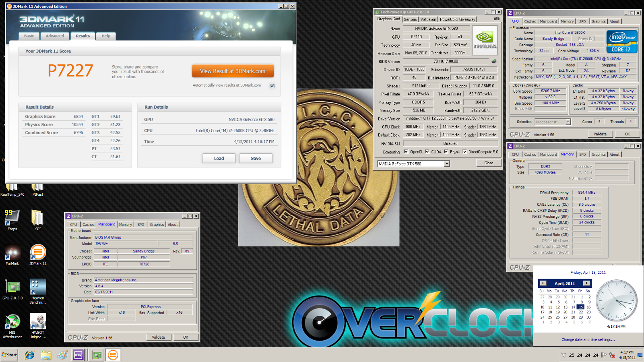Switch to 3DMark 11 via taskbar button
Image resolution: width=644 pixels, height=362 pixels.
[113, 355]
